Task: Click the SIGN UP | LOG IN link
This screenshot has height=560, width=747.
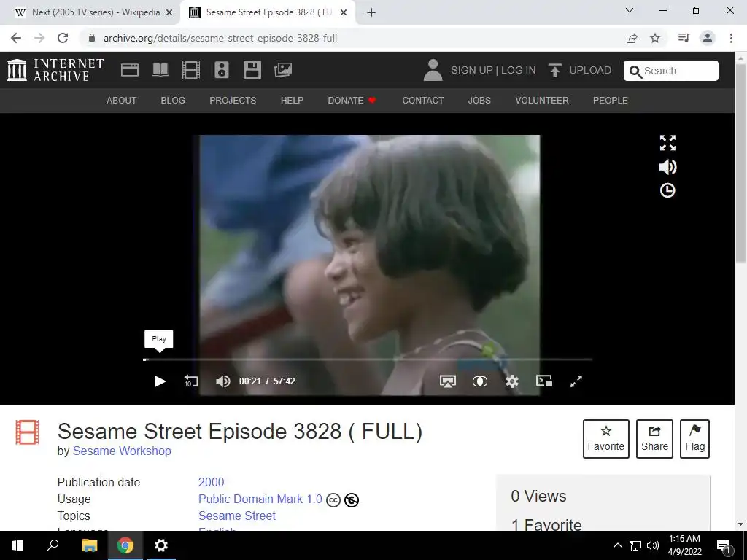Action: point(493,70)
